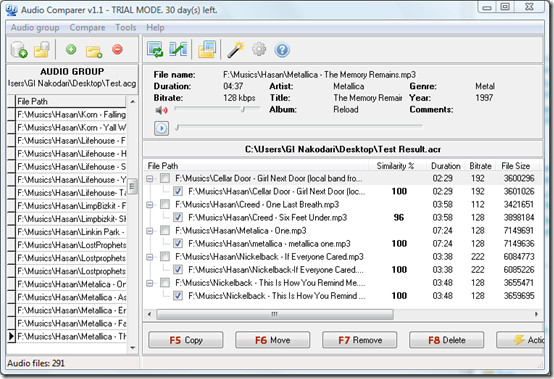Image resolution: width=554 pixels, height=379 pixels.
Task: Select the Metallica - Er row
Action: pyautogui.click(x=71, y=310)
